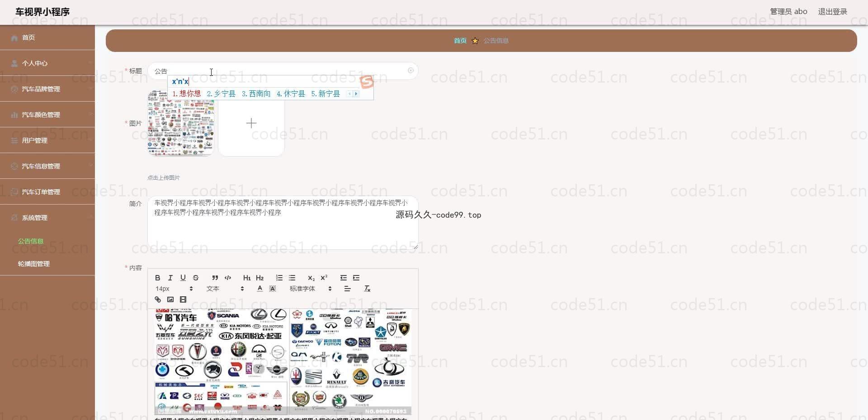Choose IME candidate 乡宁县
868x420 pixels.
coord(221,93)
